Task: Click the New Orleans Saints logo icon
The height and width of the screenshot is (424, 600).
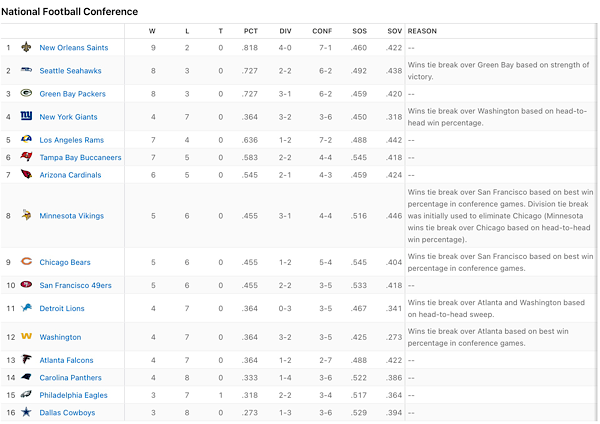Action: (x=27, y=47)
